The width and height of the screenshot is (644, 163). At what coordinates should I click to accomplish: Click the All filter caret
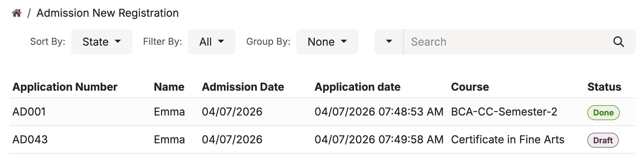(x=221, y=42)
